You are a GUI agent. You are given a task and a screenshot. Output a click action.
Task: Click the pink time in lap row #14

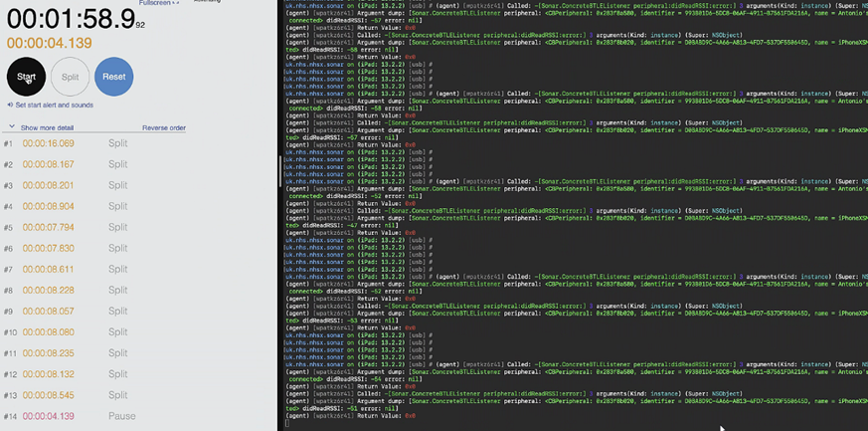pyautogui.click(x=48, y=417)
